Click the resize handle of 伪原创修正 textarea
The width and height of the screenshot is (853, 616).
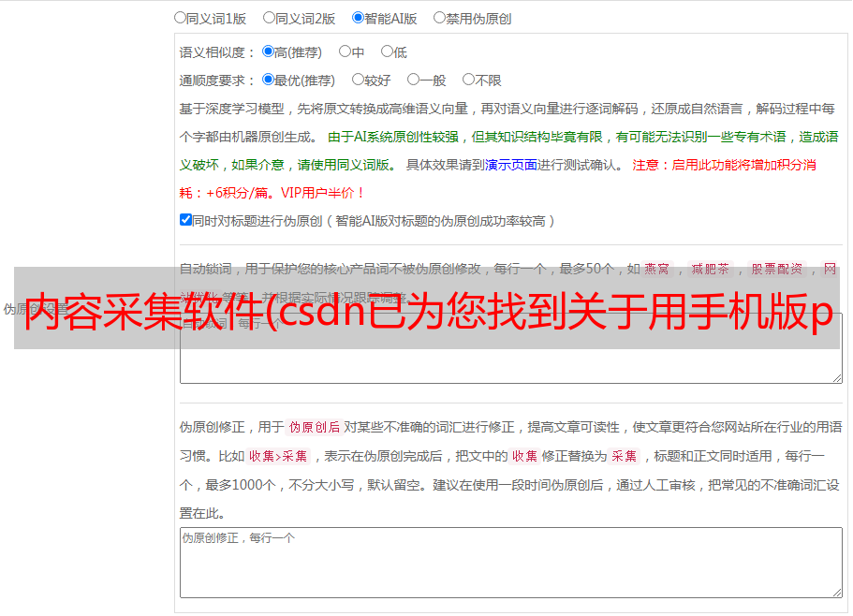(837, 594)
